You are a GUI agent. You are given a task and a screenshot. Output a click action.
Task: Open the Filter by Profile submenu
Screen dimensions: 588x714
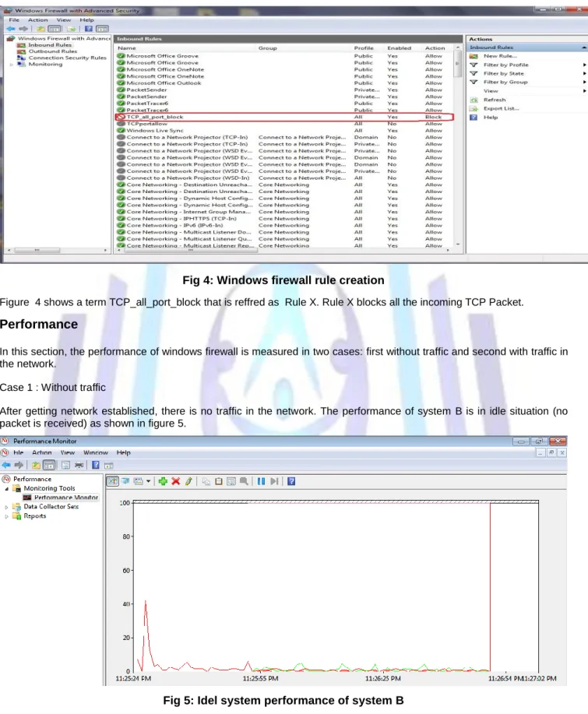point(584,65)
